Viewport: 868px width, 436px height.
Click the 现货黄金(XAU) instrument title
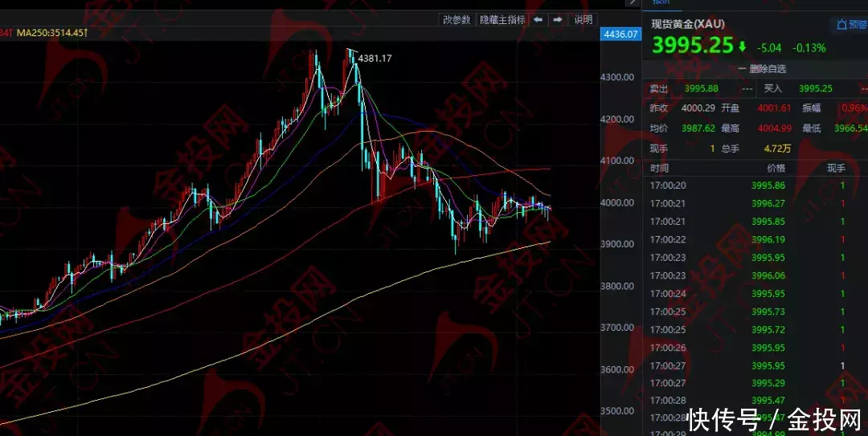(x=688, y=25)
